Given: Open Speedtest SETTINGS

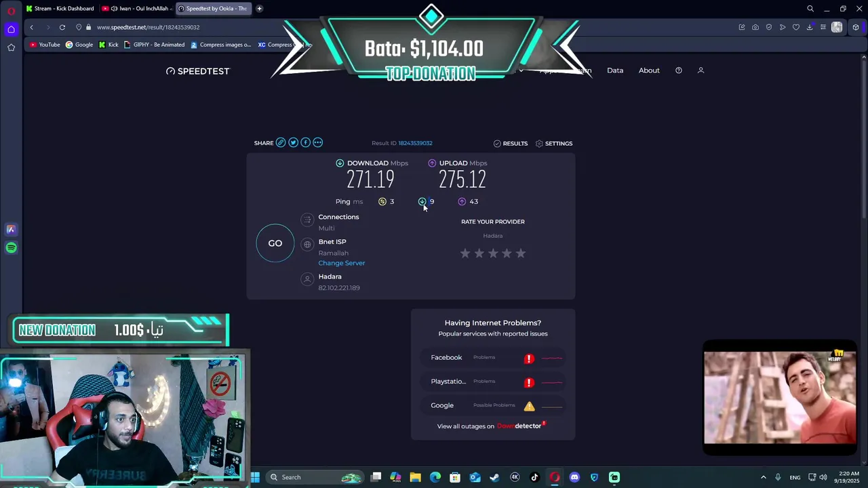Looking at the screenshot, I should click(554, 144).
